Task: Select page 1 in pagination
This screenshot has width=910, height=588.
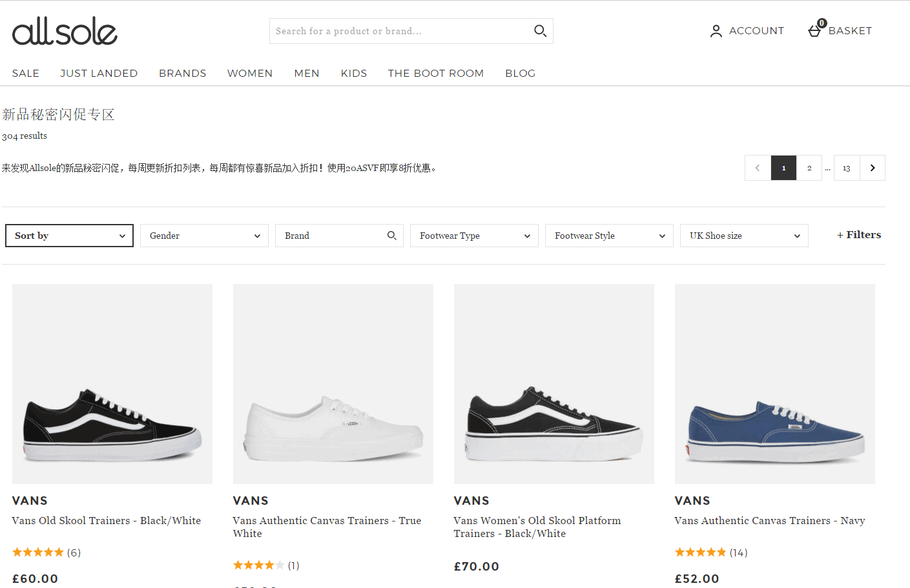Action: point(783,168)
